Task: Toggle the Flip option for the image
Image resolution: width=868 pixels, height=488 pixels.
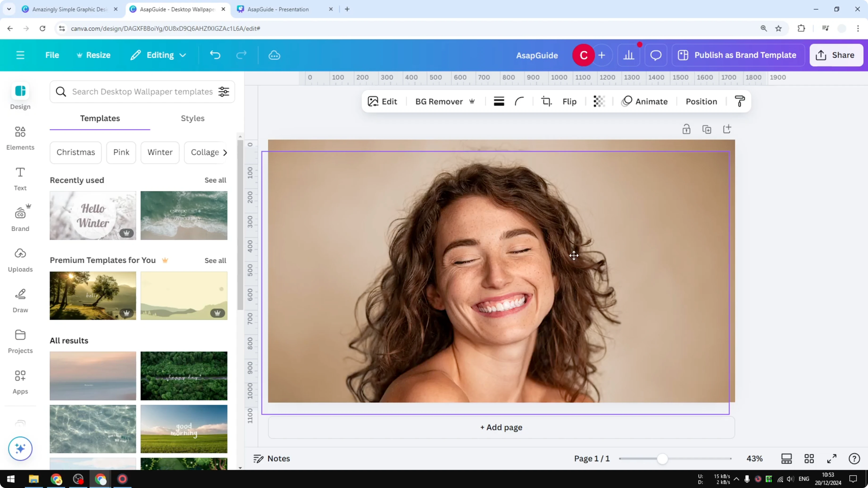Action: pyautogui.click(x=569, y=101)
